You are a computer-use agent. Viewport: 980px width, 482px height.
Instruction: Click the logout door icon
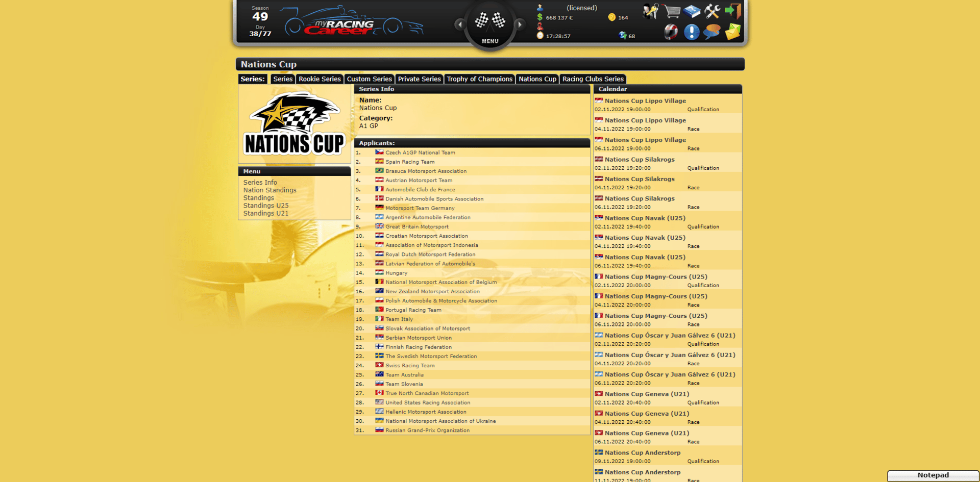coord(733,11)
